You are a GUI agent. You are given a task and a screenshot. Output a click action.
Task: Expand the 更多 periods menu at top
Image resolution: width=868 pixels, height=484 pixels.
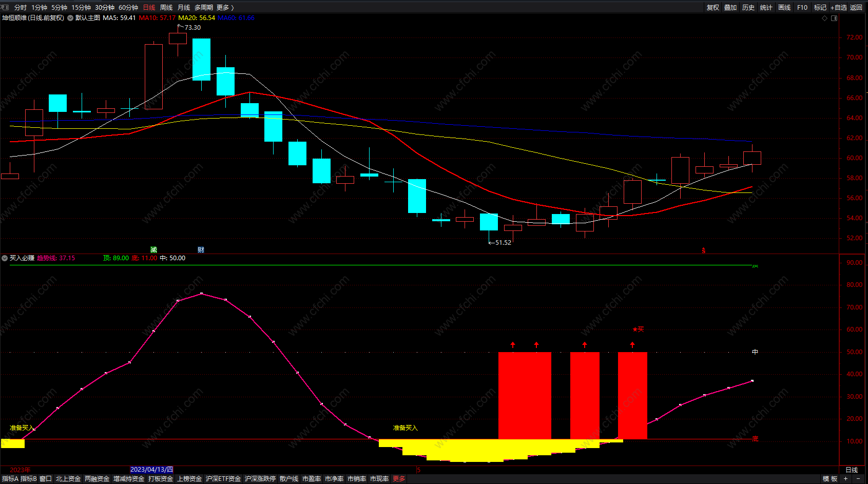coord(225,8)
